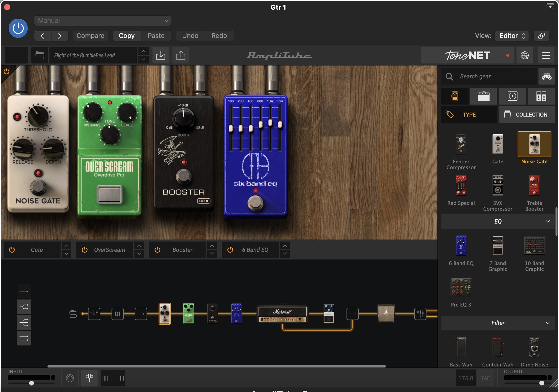This screenshot has height=392, width=559.
Task: Toggle the Gate slot power button
Action: click(12, 250)
